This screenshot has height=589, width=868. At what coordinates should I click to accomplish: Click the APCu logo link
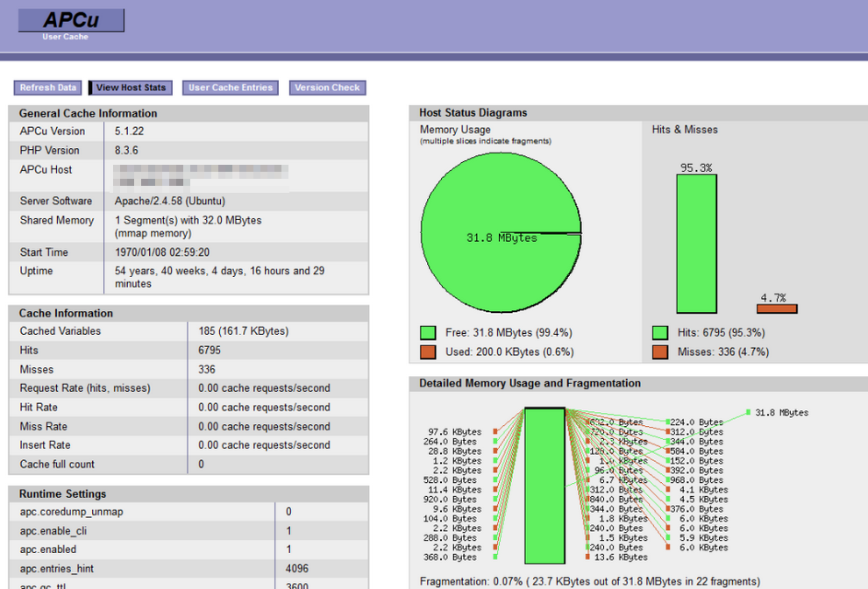(71, 20)
